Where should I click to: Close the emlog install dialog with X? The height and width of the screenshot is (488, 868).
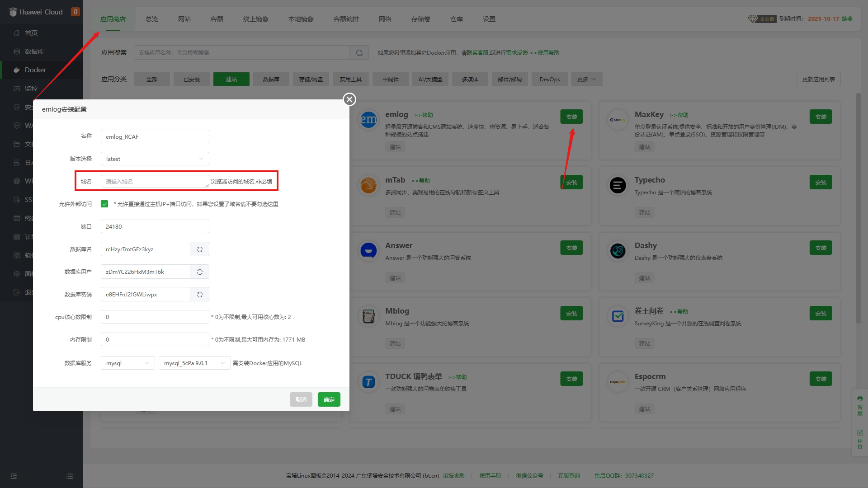pos(349,99)
